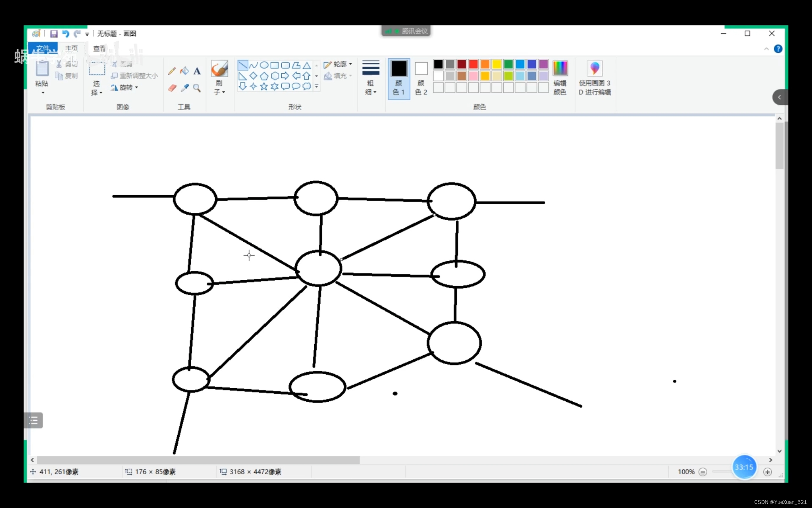Viewport: 812px width, 508px height.
Task: Expand the shapes gallery more arrow
Action: click(x=317, y=87)
